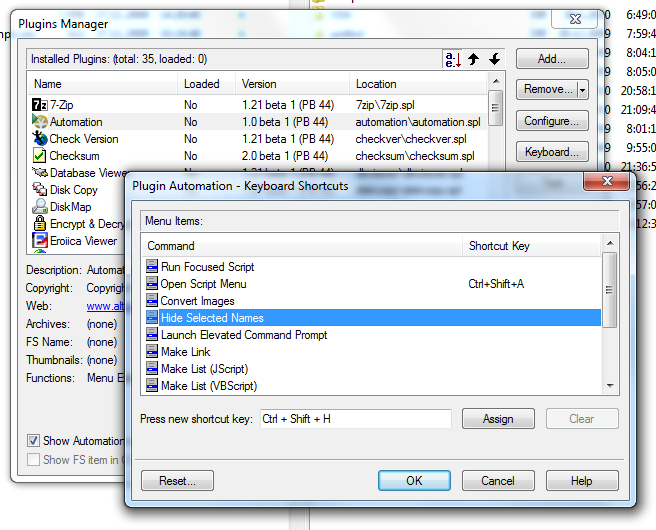Image resolution: width=656 pixels, height=530 pixels.
Task: Sort plugins by the Version column header
Action: tap(292, 84)
